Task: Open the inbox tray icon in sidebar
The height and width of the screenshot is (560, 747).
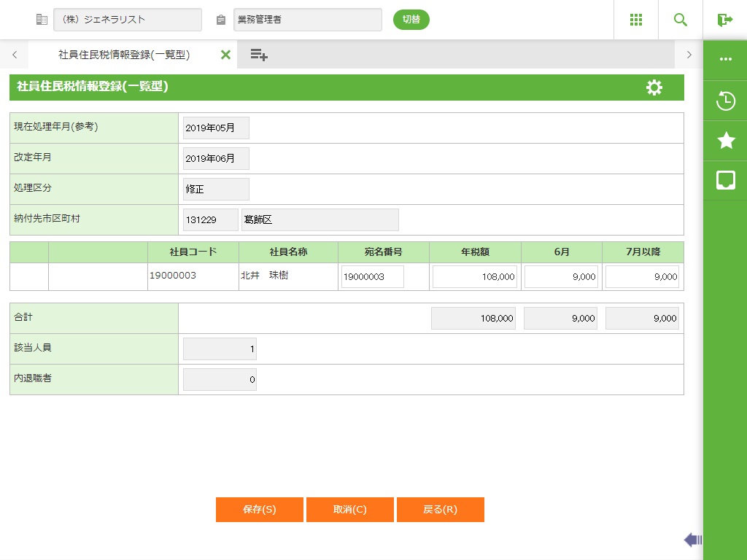Action: 725,180
